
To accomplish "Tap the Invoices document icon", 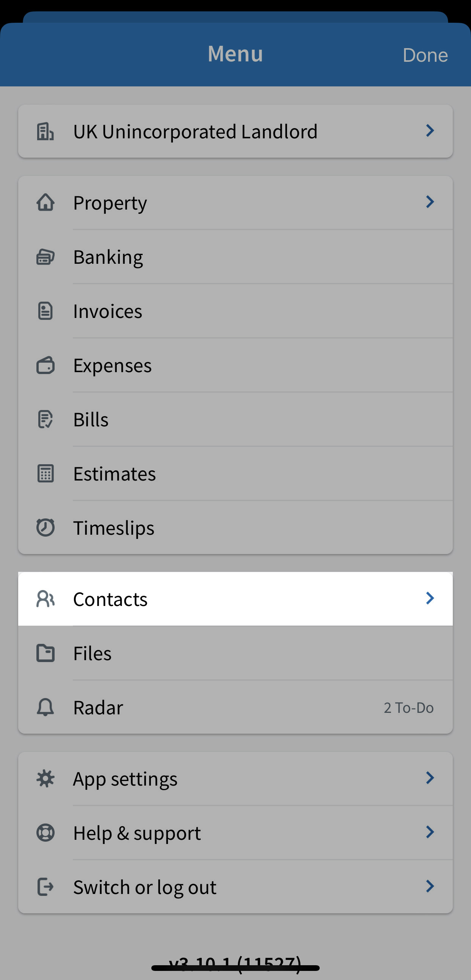I will [x=45, y=311].
